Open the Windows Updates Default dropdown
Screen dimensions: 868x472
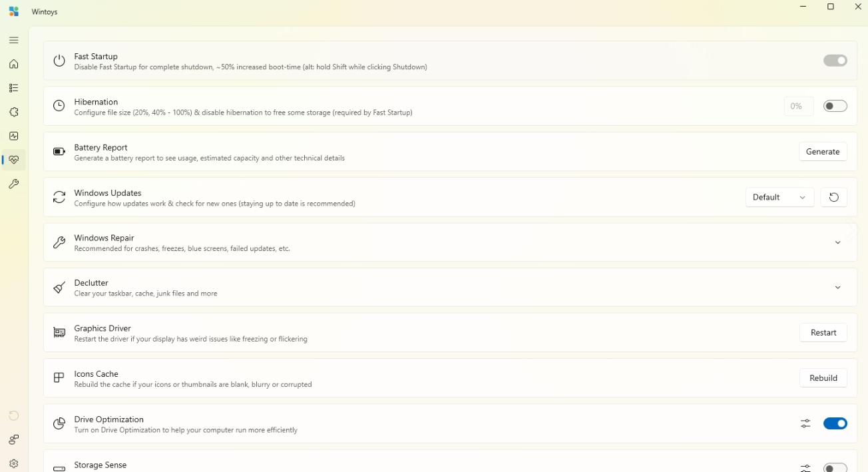tap(779, 197)
